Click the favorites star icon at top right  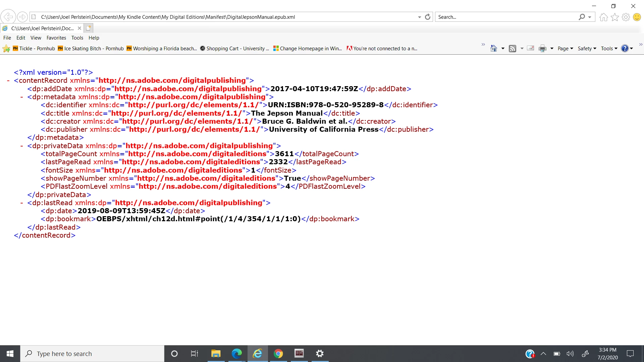tap(615, 17)
